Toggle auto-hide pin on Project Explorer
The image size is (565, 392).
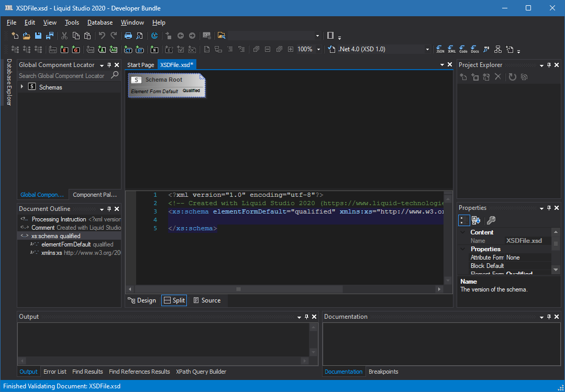click(x=549, y=65)
